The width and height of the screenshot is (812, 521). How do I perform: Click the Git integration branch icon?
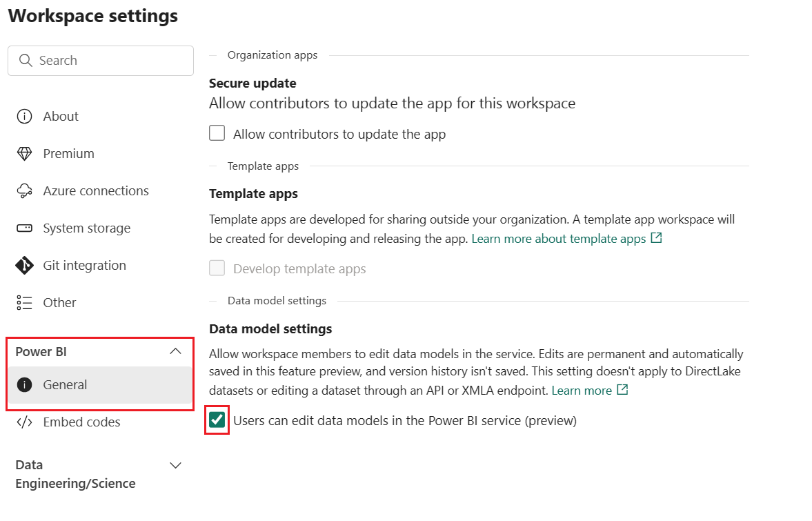click(25, 265)
